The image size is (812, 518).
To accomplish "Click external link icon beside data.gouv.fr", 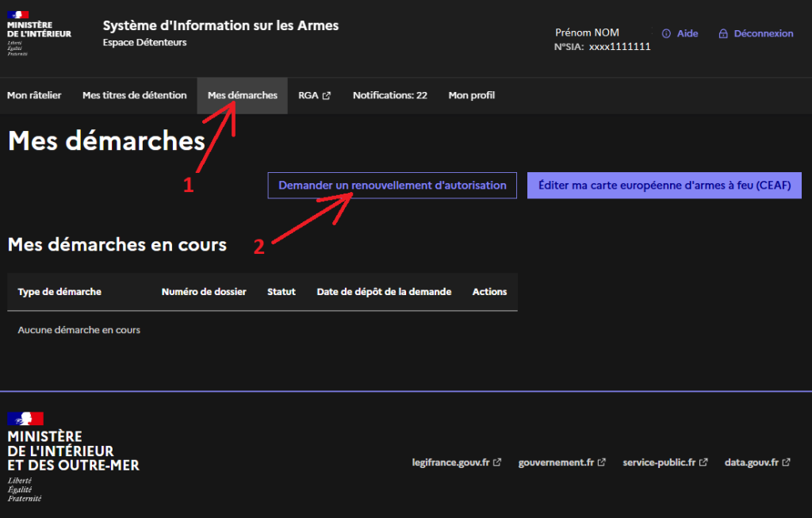I will coord(786,462).
